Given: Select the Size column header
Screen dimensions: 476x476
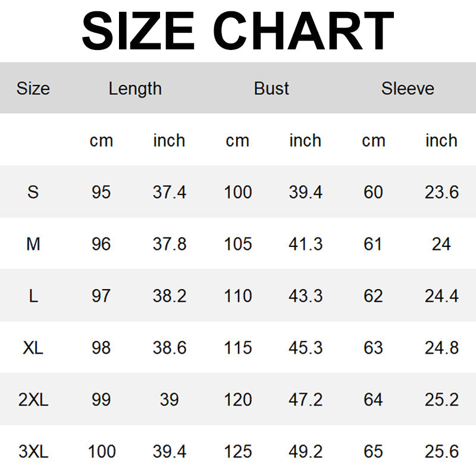Looking at the screenshot, I should coord(33,89).
